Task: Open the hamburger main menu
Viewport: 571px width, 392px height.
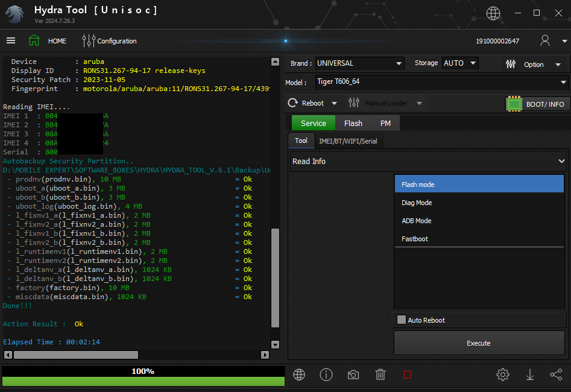Action: (11, 40)
